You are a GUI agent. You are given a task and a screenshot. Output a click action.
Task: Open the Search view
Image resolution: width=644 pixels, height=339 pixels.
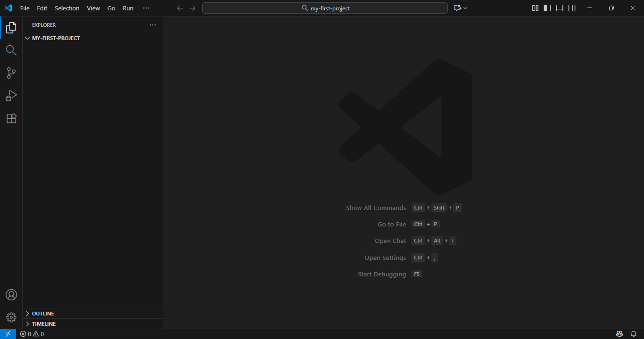[11, 50]
